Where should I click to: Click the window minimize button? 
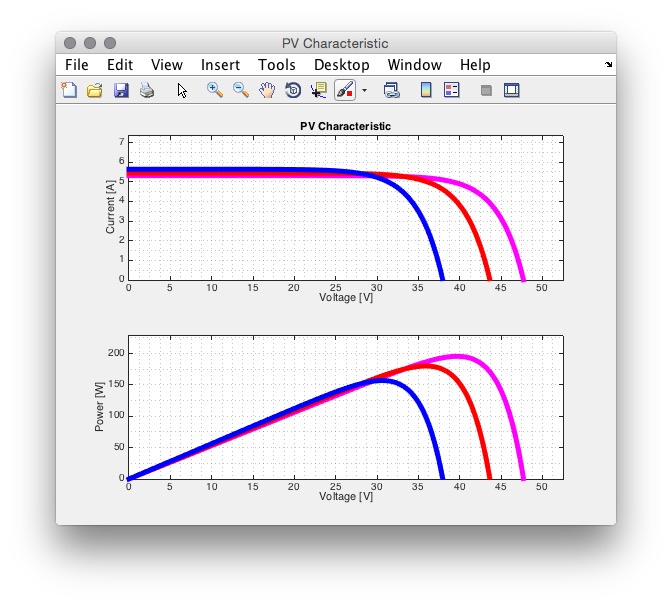point(90,43)
